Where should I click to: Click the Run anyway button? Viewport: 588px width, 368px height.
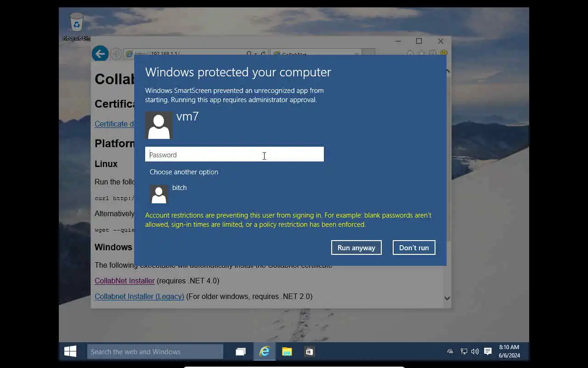(x=356, y=247)
